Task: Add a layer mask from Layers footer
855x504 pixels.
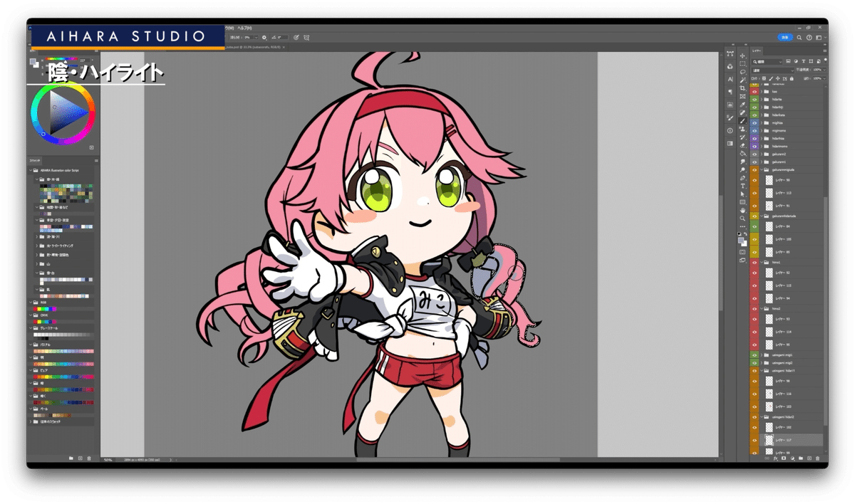Action: click(783, 458)
